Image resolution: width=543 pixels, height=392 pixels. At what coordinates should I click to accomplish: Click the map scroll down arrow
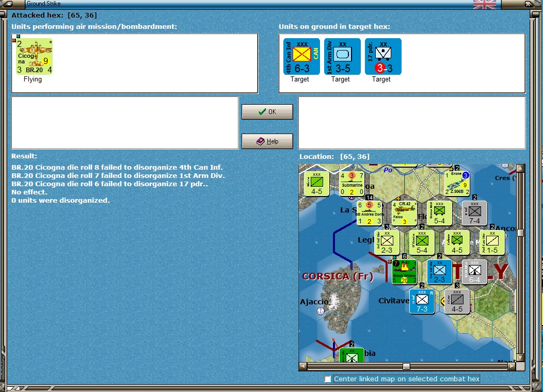point(520,357)
